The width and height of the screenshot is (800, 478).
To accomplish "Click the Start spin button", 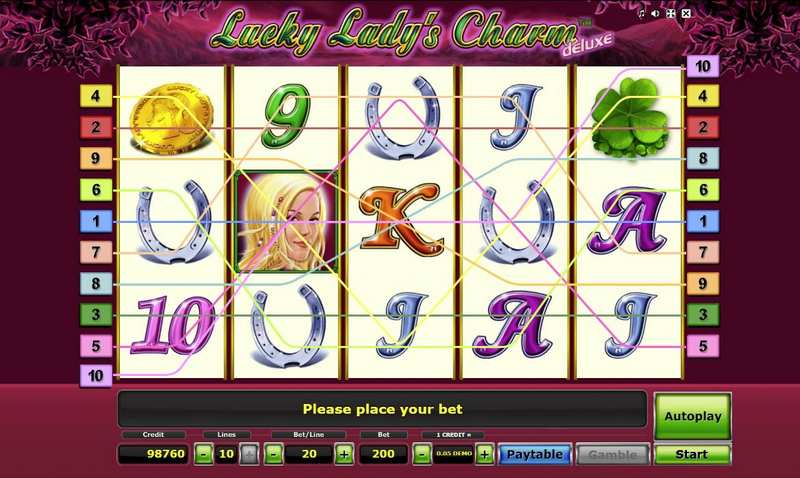I will click(692, 454).
